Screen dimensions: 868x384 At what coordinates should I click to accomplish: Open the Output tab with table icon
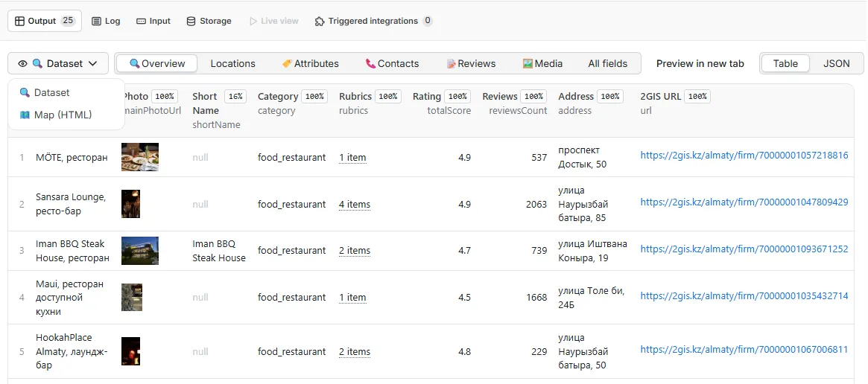(x=45, y=21)
